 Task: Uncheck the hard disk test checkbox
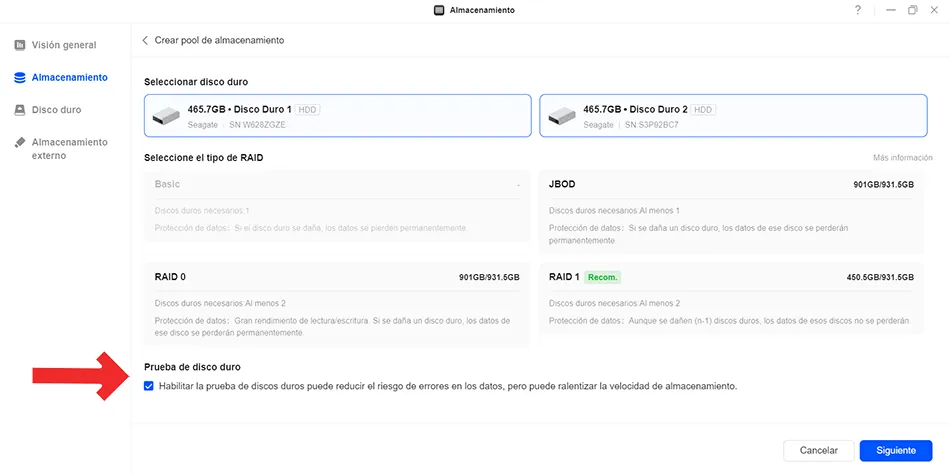tap(149, 386)
